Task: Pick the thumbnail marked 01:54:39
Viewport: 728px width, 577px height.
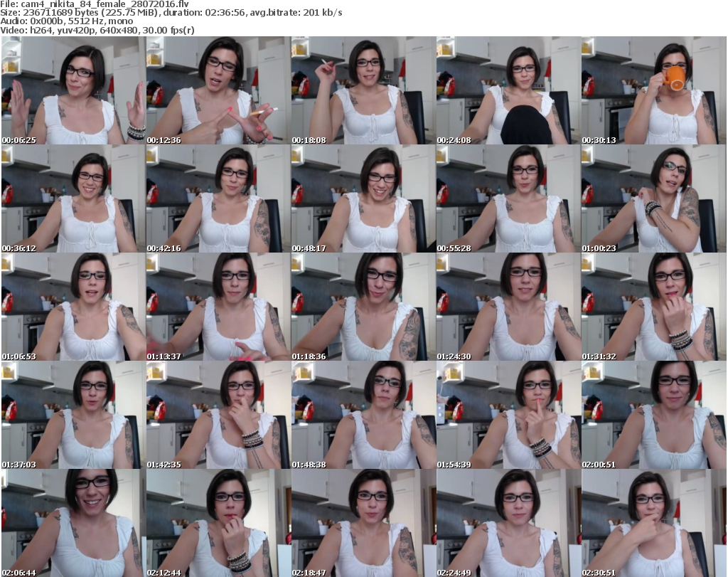Action: pos(508,415)
